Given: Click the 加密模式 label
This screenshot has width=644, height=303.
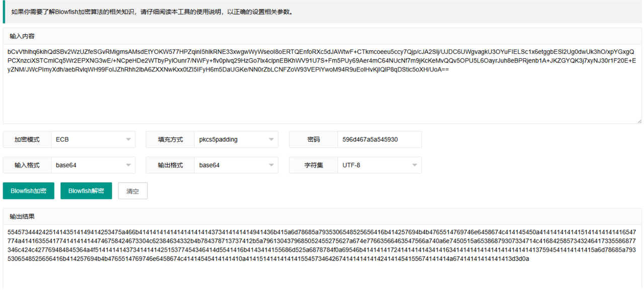Looking at the screenshot, I should 27,139.
